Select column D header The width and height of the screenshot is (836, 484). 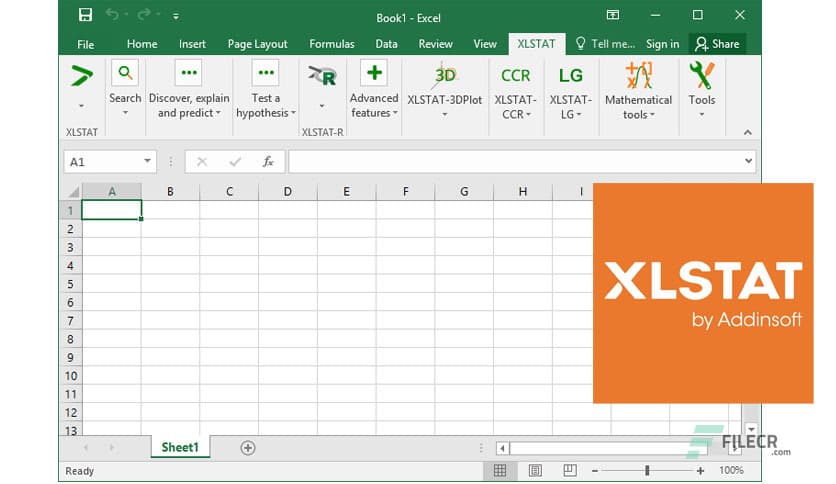[x=287, y=192]
